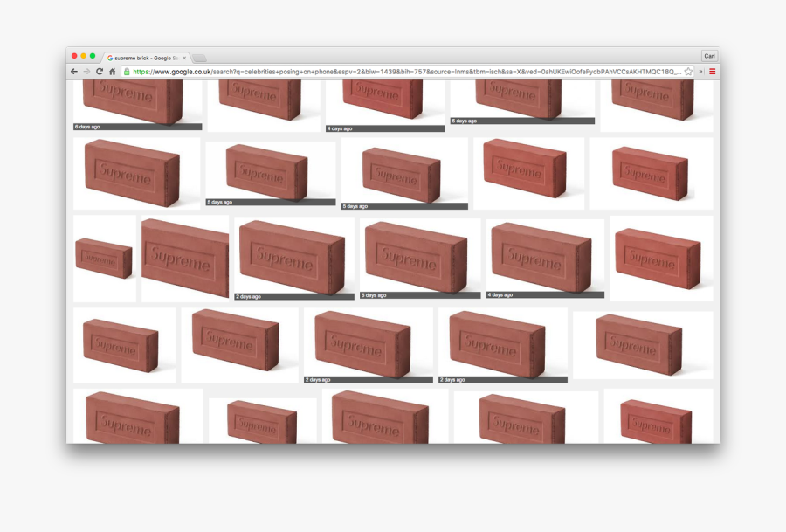Viewport: 786px width, 532px height.
Task: Click the browser Back arrow
Action: coord(74,72)
